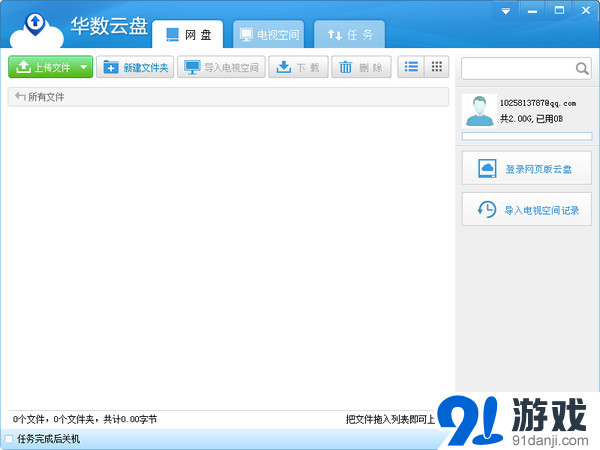Open the title bar dropdown menu arrow
Image resolution: width=600 pixels, height=450 pixels.
tap(506, 11)
